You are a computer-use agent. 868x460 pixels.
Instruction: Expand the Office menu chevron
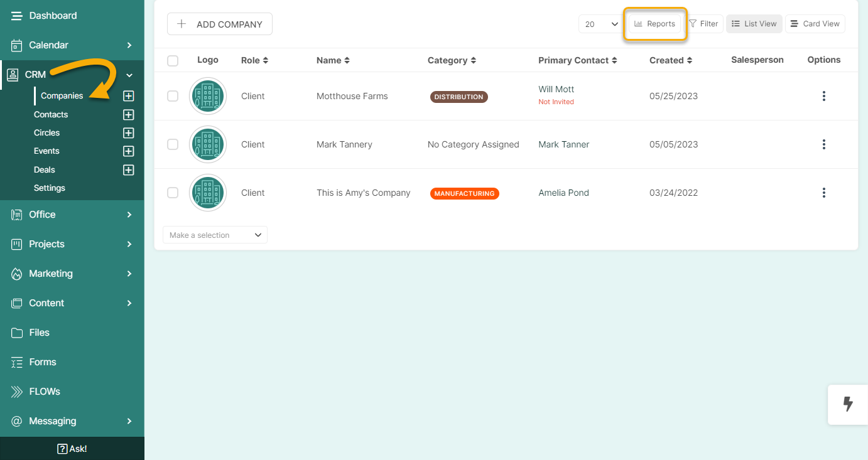129,215
